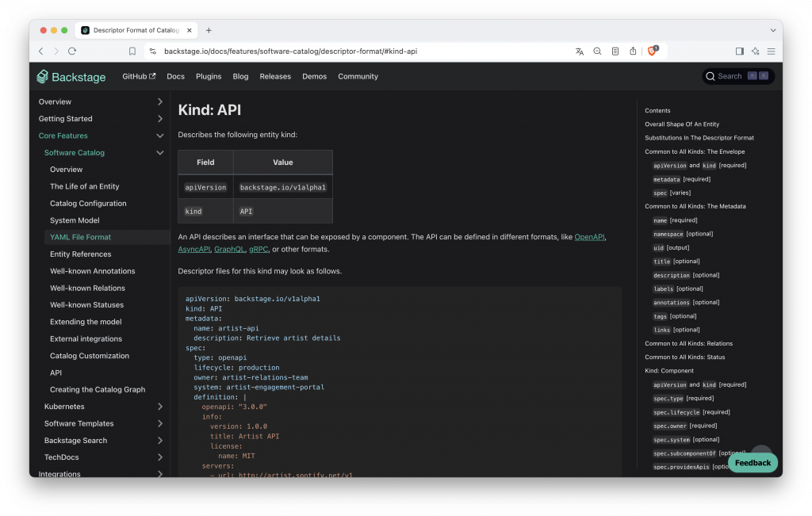This screenshot has width=812, height=516.
Task: Open Creating the Catalog Graph page
Action: pos(98,389)
